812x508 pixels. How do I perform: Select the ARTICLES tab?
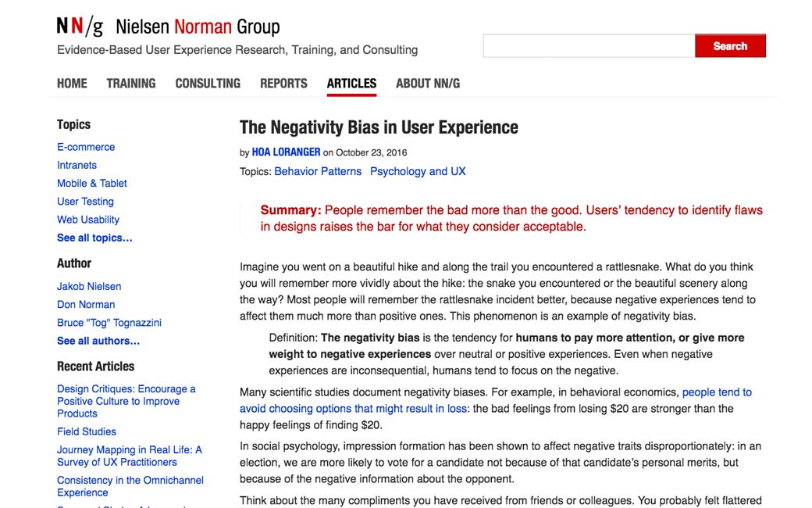click(x=351, y=84)
